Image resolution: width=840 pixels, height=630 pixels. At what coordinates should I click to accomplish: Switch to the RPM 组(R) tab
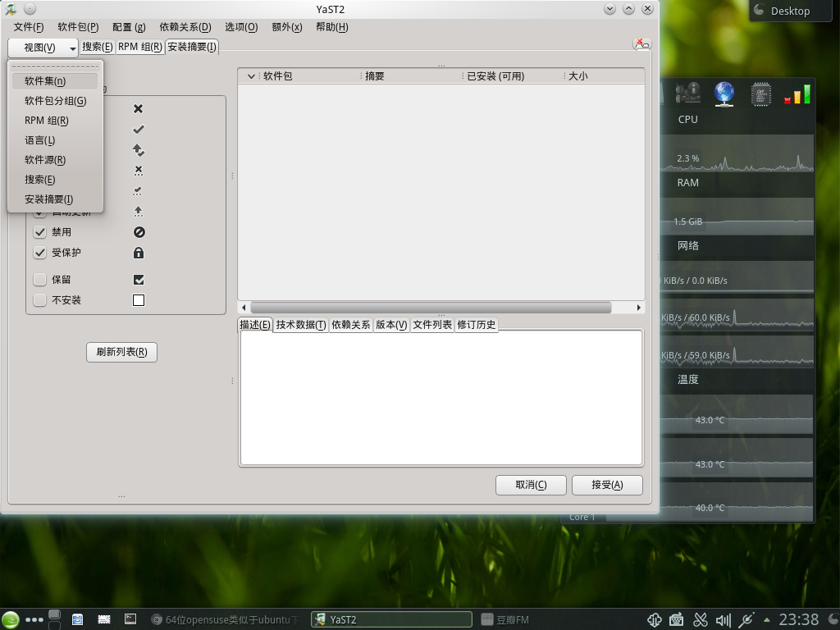coord(139,47)
